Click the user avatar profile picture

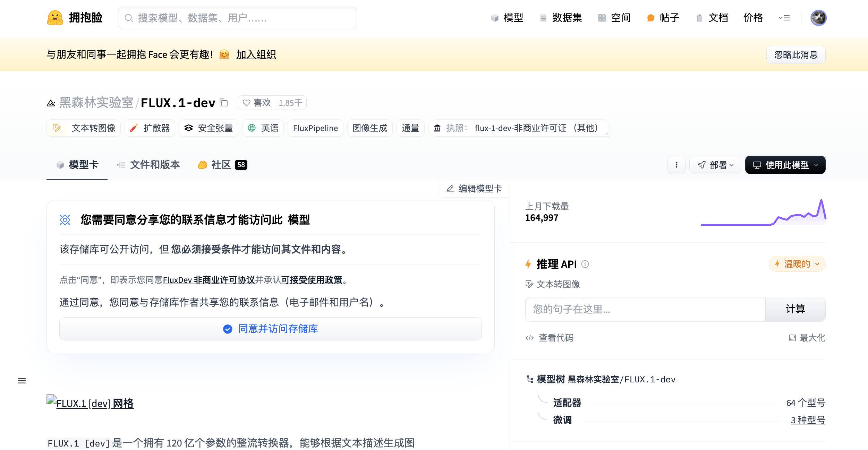point(818,18)
